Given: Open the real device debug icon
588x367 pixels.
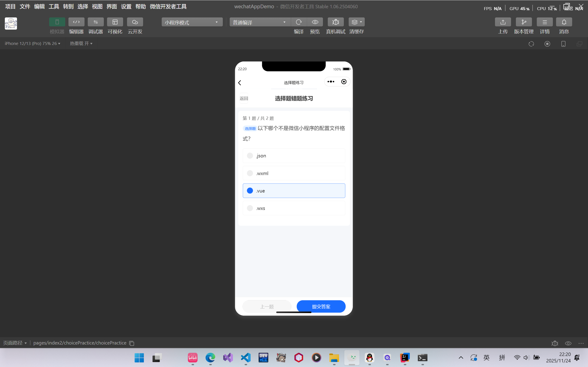Looking at the screenshot, I should [x=336, y=22].
